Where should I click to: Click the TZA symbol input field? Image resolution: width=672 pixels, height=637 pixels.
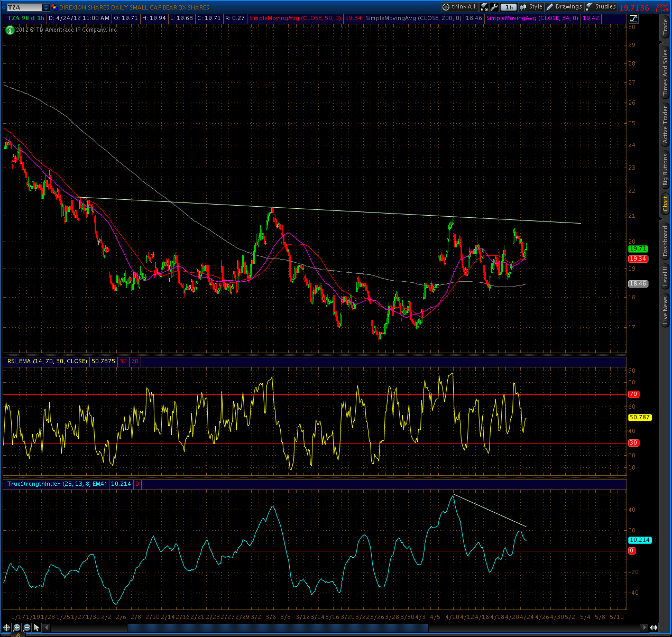coord(24,7)
